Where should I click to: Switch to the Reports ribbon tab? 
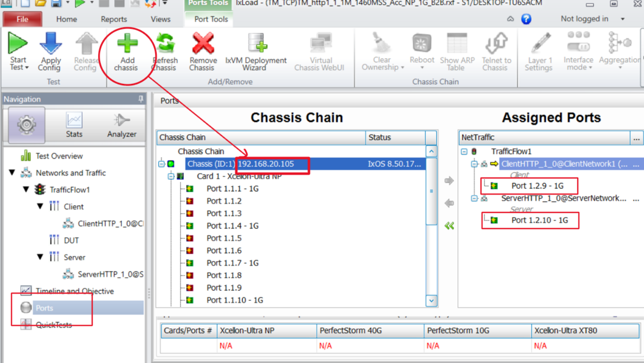click(114, 19)
